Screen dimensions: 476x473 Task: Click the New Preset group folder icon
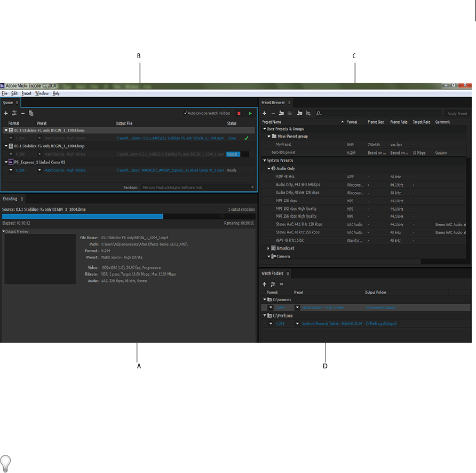pos(274,137)
